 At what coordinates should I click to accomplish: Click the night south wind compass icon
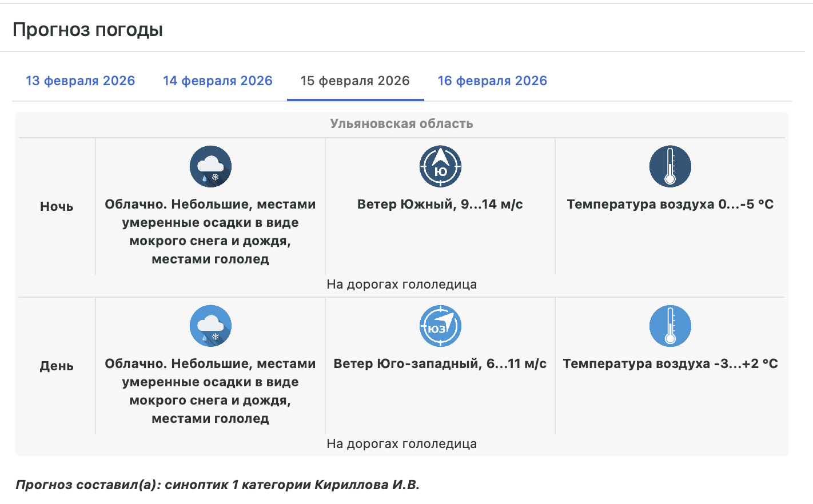click(x=440, y=166)
